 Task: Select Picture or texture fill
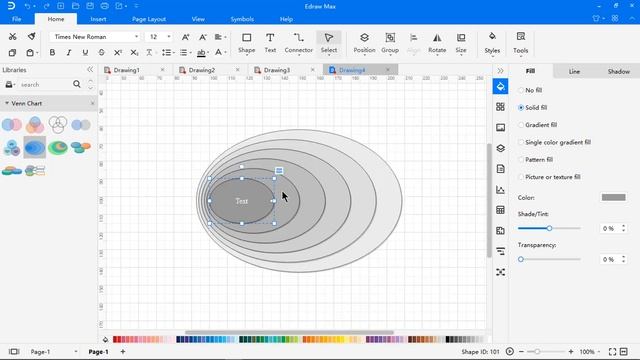point(549,177)
